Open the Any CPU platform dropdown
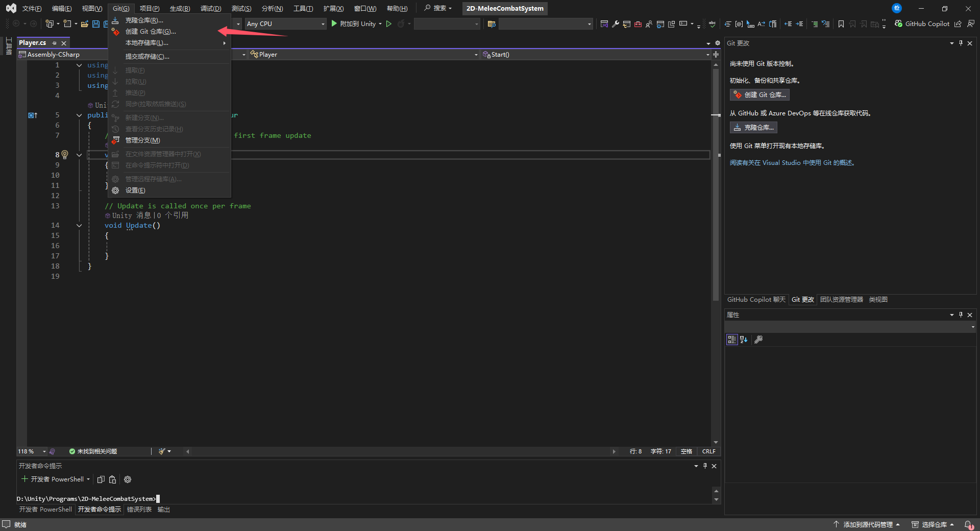 click(x=285, y=24)
